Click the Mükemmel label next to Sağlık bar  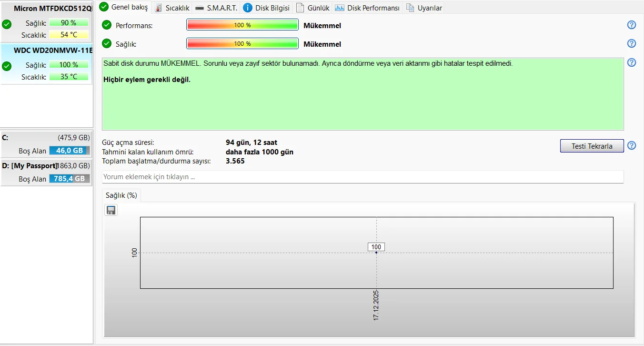pos(322,44)
